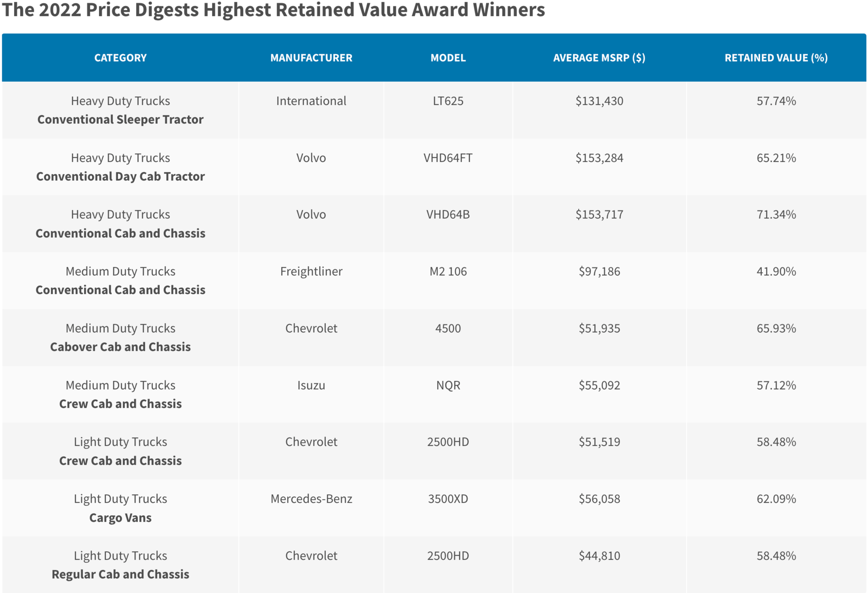The height and width of the screenshot is (593, 868).
Task: Select the page title about 2022 Price Digests
Action: 274,9
